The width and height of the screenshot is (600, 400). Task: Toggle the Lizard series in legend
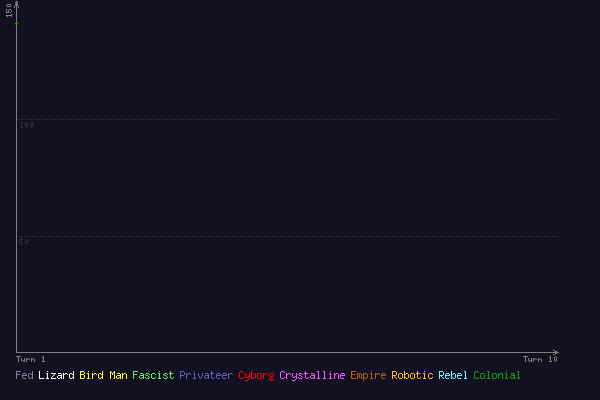56,376
